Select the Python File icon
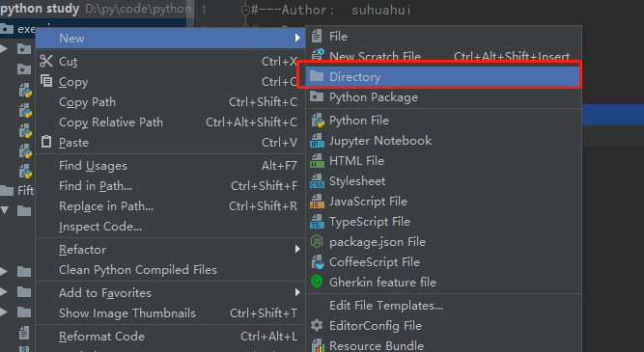 (x=317, y=121)
